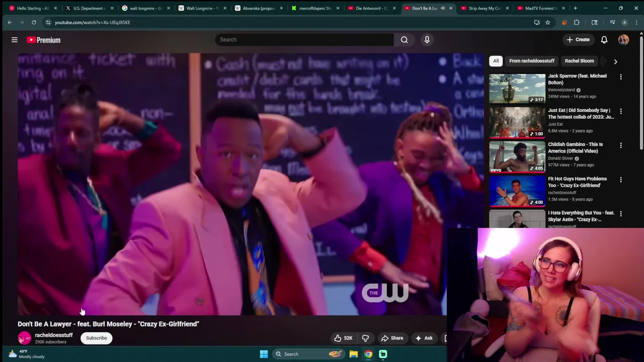Click the install app icon in address bar
The height and width of the screenshot is (362, 644).
(537, 22)
